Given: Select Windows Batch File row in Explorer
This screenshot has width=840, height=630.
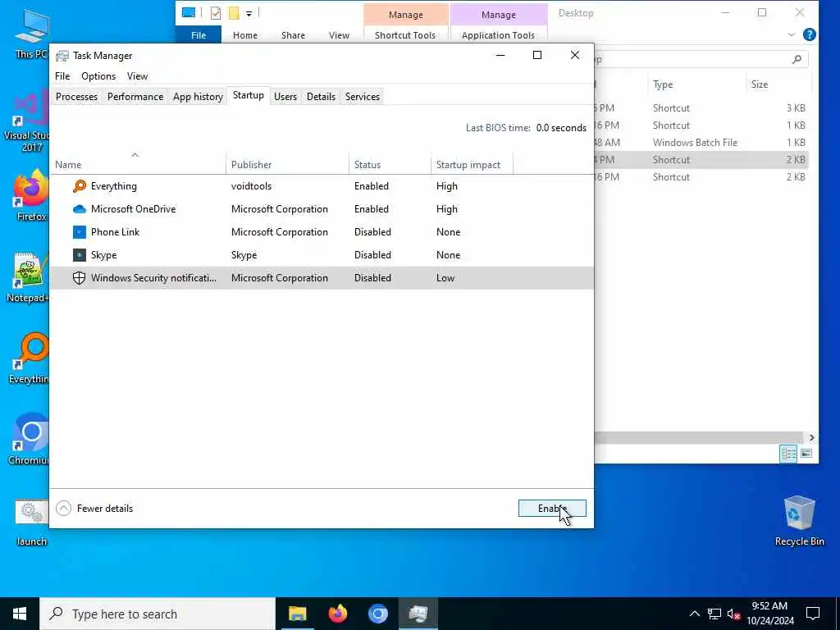Looking at the screenshot, I should click(701, 143).
